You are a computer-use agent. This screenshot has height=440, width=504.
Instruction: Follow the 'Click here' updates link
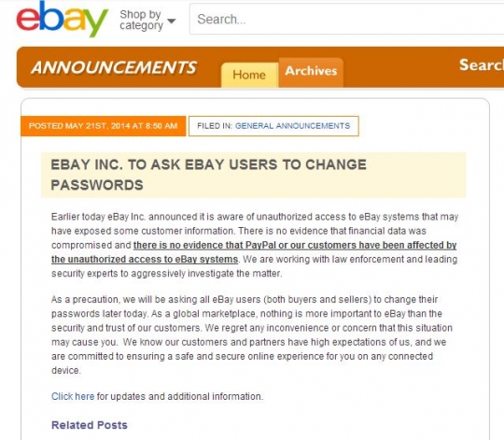[x=73, y=396]
